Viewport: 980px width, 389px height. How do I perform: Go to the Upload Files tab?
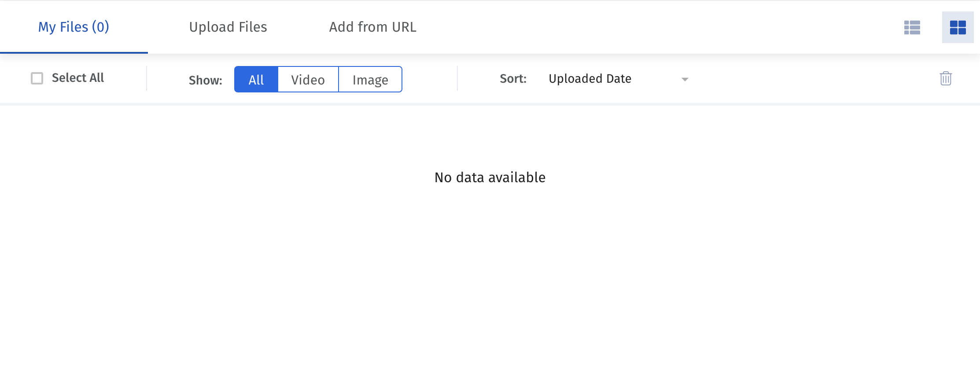coord(228,27)
